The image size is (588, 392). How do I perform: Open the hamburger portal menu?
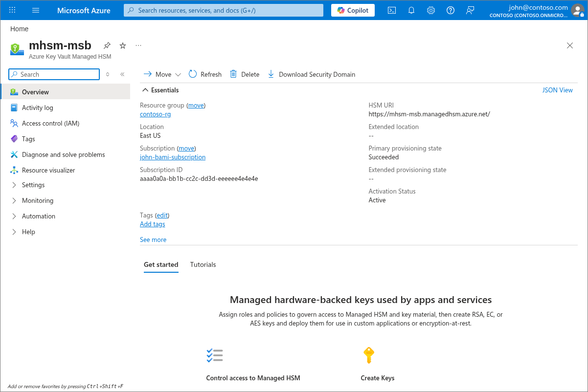tap(36, 10)
